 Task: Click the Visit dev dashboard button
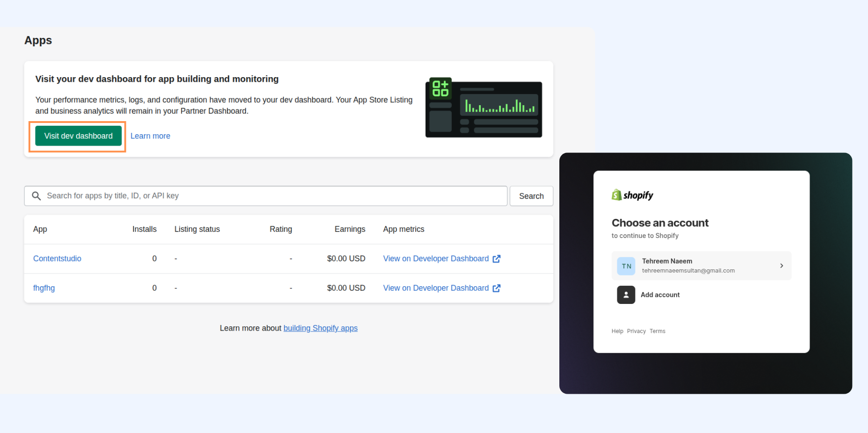(78, 136)
